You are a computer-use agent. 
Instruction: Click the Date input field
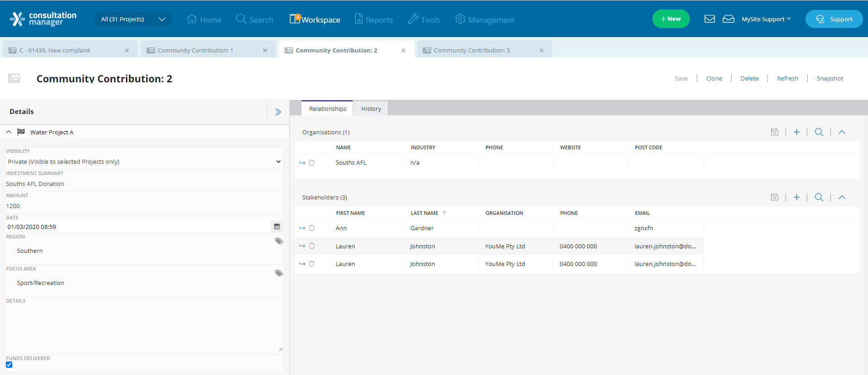click(x=138, y=227)
